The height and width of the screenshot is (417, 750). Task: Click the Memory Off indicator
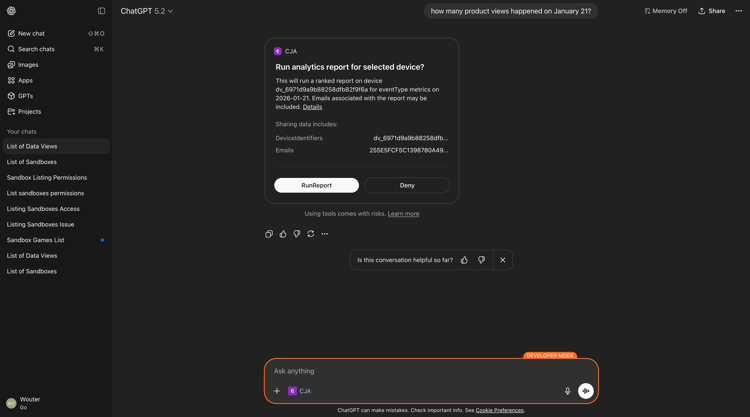pyautogui.click(x=665, y=11)
